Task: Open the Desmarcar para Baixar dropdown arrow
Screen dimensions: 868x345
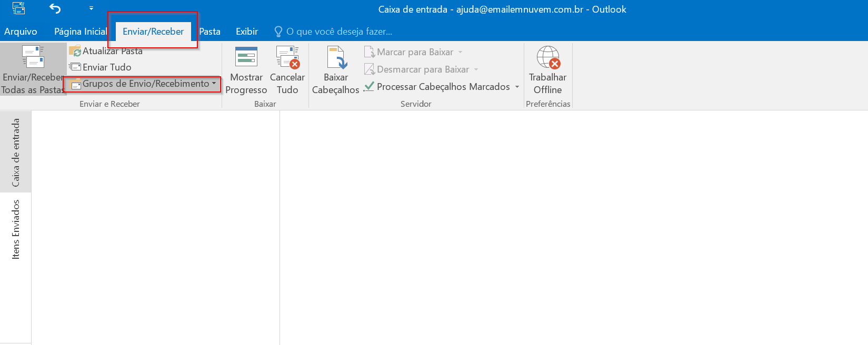Action: click(x=476, y=69)
